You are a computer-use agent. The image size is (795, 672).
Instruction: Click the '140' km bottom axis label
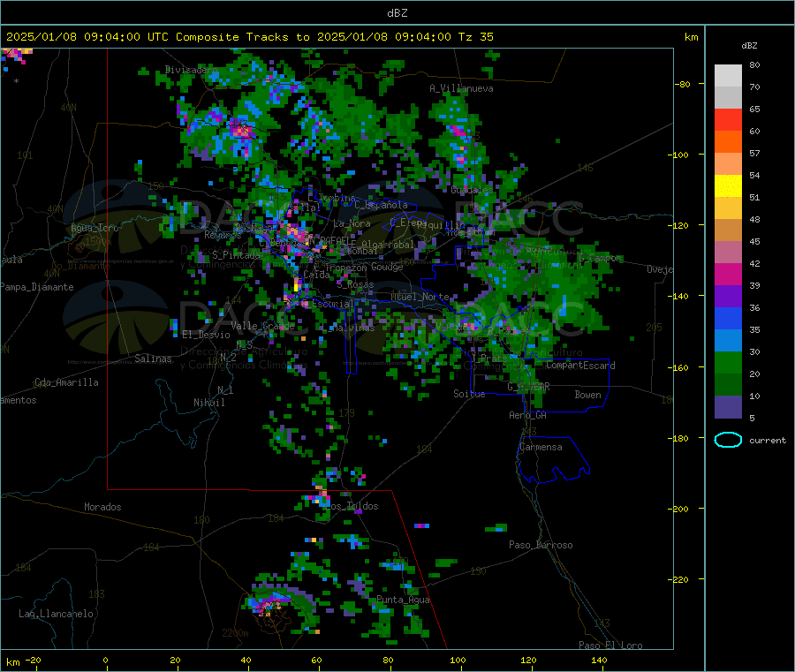point(599,660)
